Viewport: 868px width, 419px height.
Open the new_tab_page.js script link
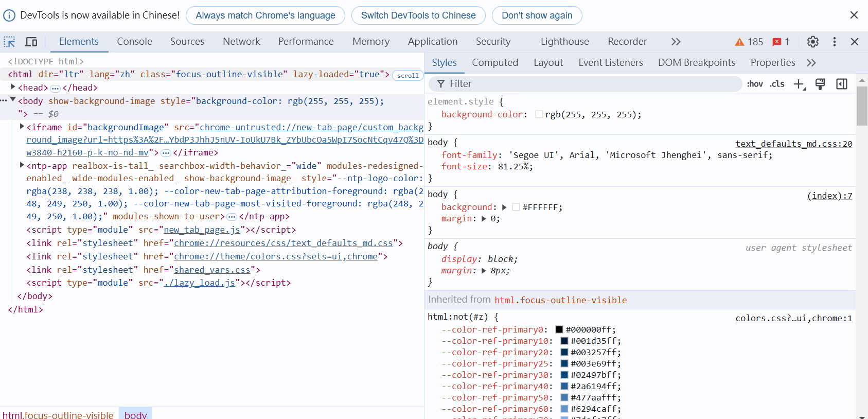pos(202,230)
